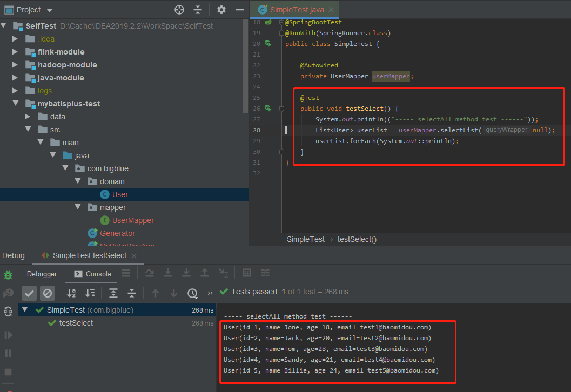The height and width of the screenshot is (392, 571).
Task: Click testSelect() in the breadcrumb bar
Action: point(357,240)
